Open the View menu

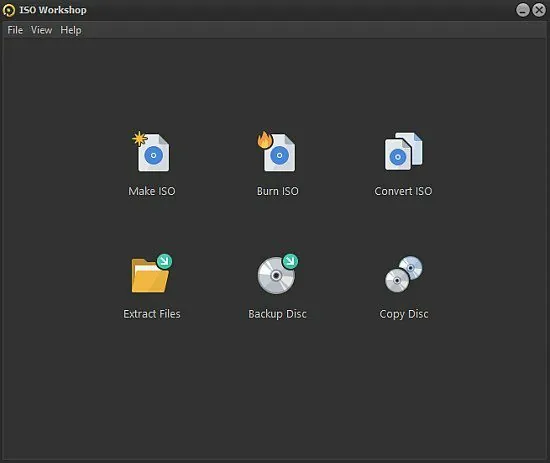pyautogui.click(x=41, y=30)
